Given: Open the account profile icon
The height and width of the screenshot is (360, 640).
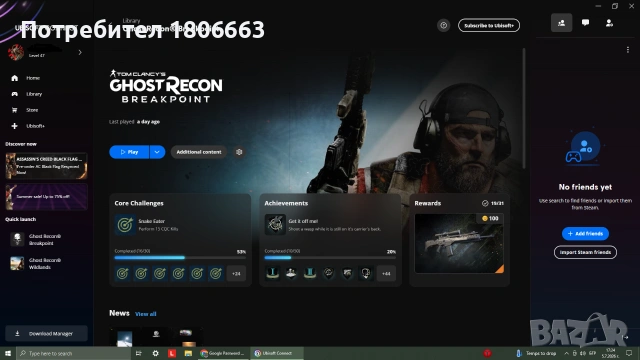Looking at the screenshot, I should 609,23.
